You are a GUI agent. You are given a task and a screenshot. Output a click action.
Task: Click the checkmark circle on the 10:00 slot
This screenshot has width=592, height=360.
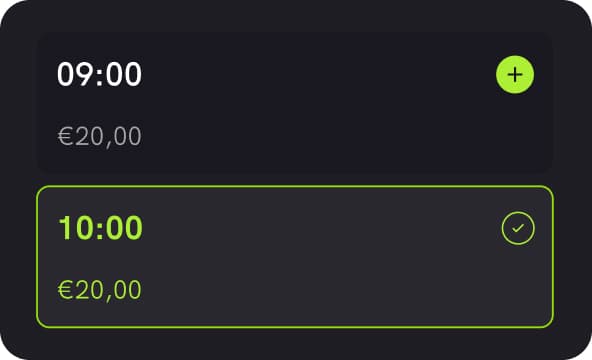(518, 228)
